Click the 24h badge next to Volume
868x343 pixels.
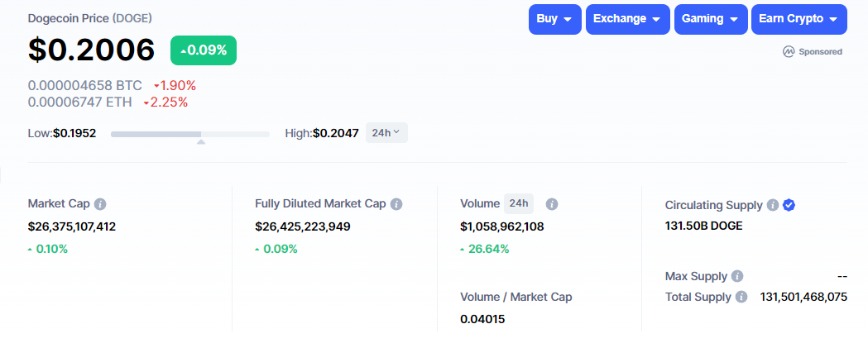[519, 203]
